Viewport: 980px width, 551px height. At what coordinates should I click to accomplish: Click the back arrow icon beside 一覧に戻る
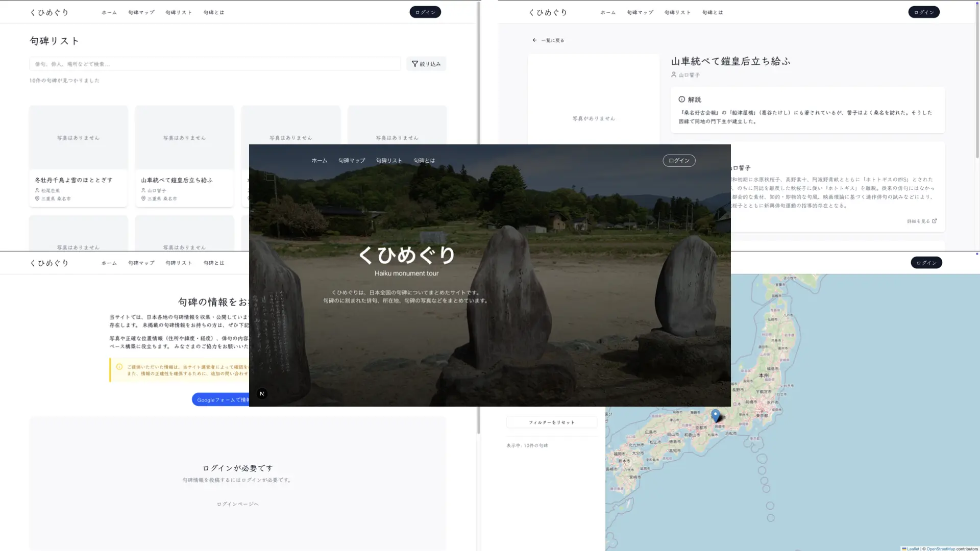[534, 40]
